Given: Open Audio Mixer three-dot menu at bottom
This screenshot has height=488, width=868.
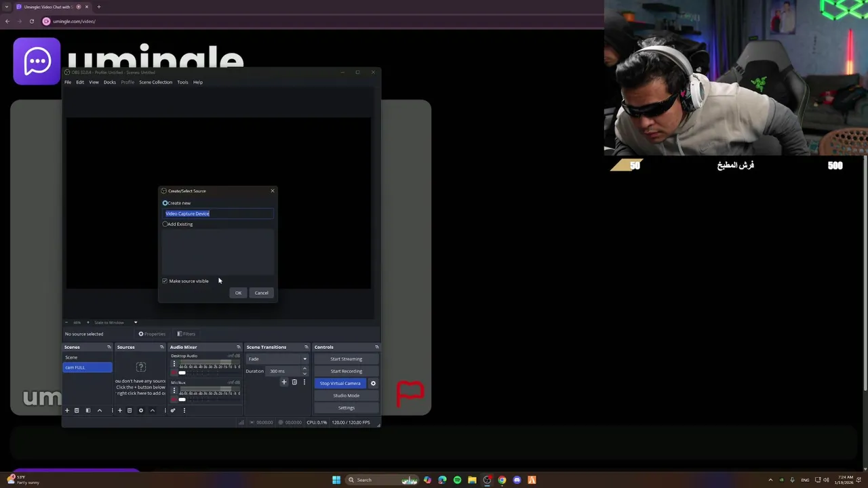Looking at the screenshot, I should point(184,410).
